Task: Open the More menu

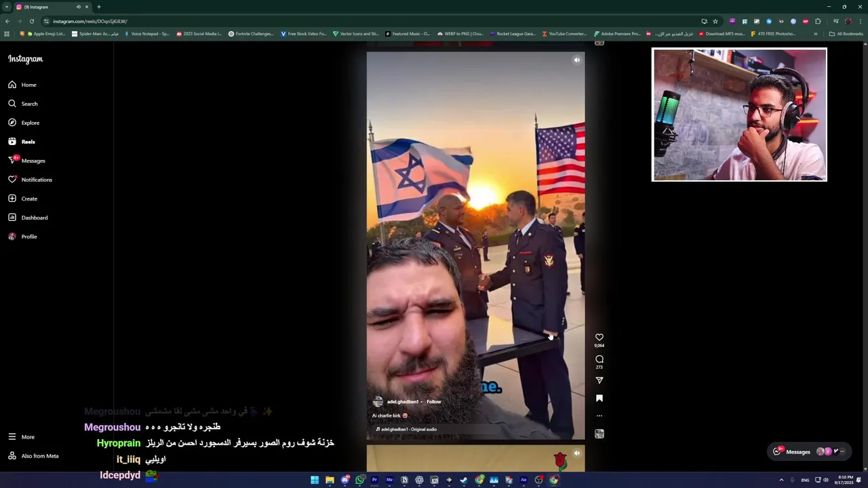Action: coord(21,437)
